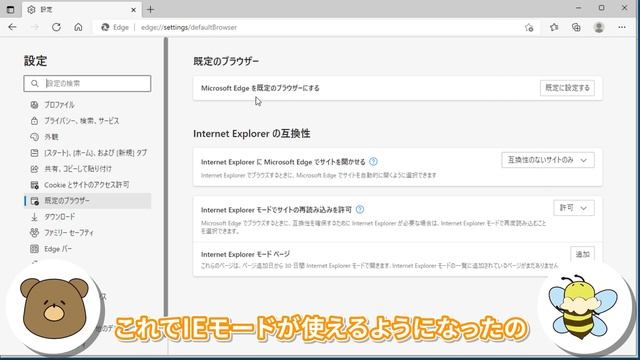The width and height of the screenshot is (640, 360).
Task: Click the search magnifier in settings search
Action: coord(35,83)
